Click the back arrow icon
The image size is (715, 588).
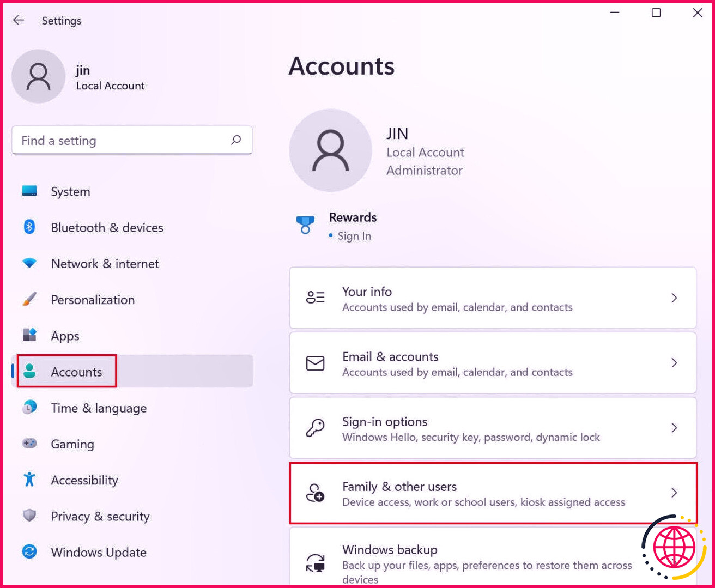point(19,20)
